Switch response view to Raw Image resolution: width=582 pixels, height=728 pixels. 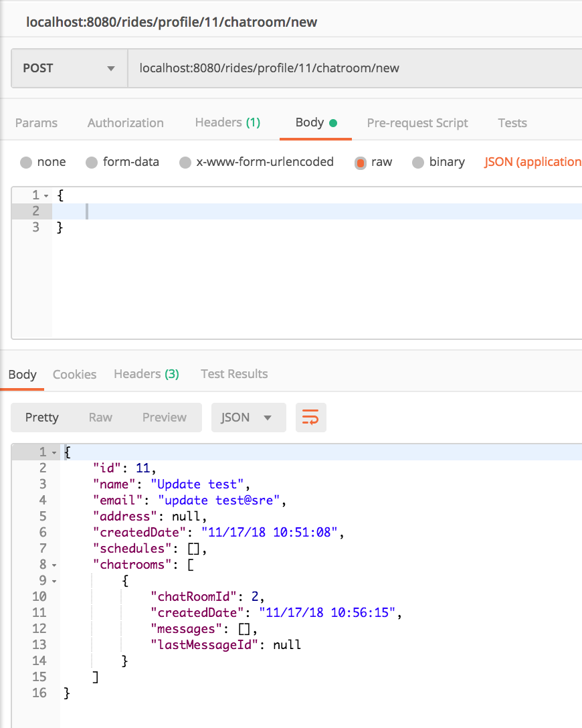pyautogui.click(x=100, y=418)
